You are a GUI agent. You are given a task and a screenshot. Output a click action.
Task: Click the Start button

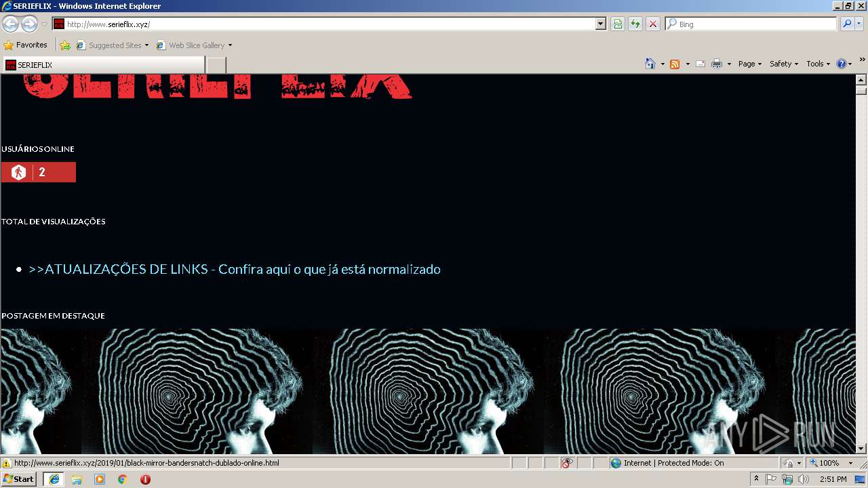point(19,479)
